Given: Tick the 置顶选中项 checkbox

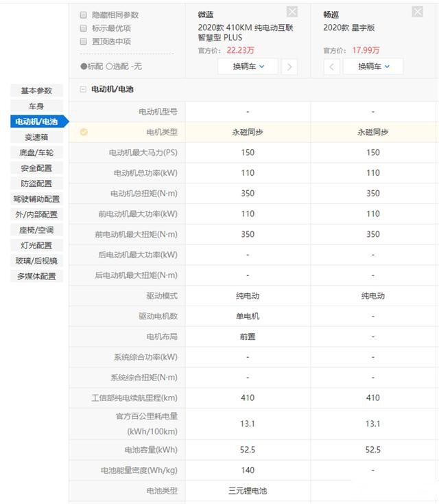Looking at the screenshot, I should pos(84,41).
